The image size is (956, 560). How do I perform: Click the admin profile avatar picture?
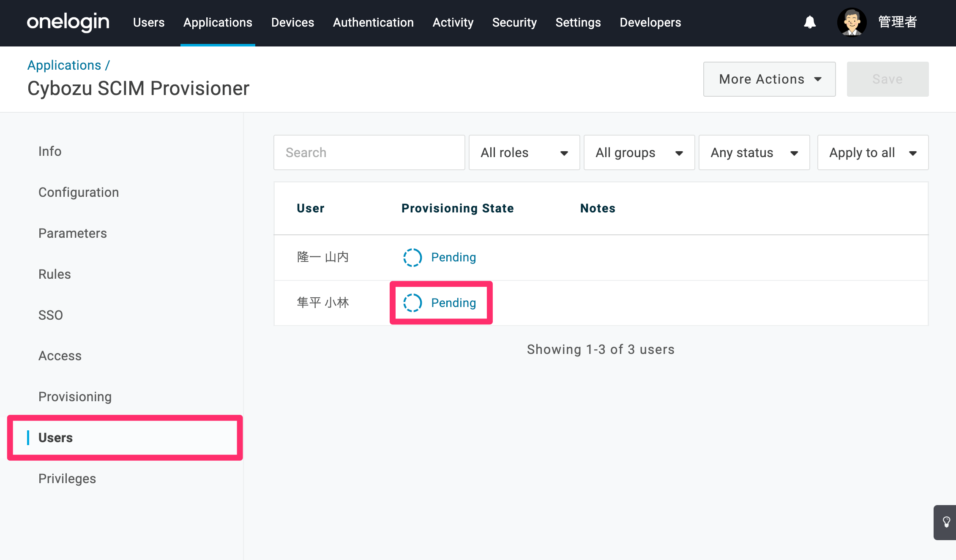click(x=852, y=22)
